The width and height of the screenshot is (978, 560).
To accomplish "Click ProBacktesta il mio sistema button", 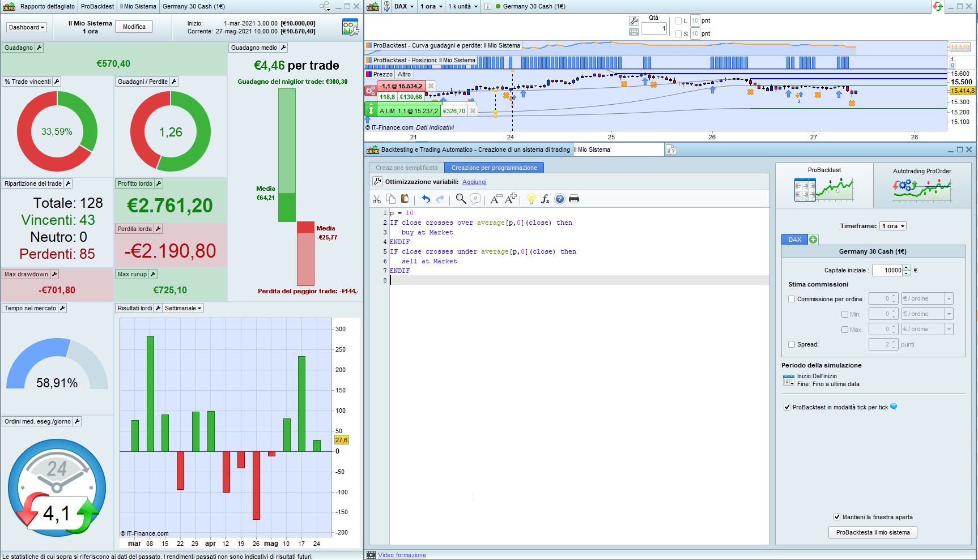I will click(873, 532).
